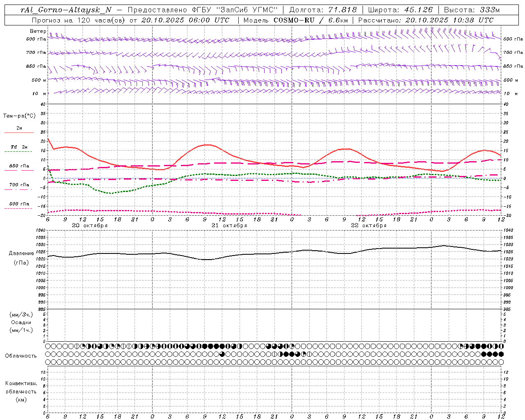Screen dimensions: 525x420
Task: Click the Ветер panel label
Action: click(x=38, y=31)
